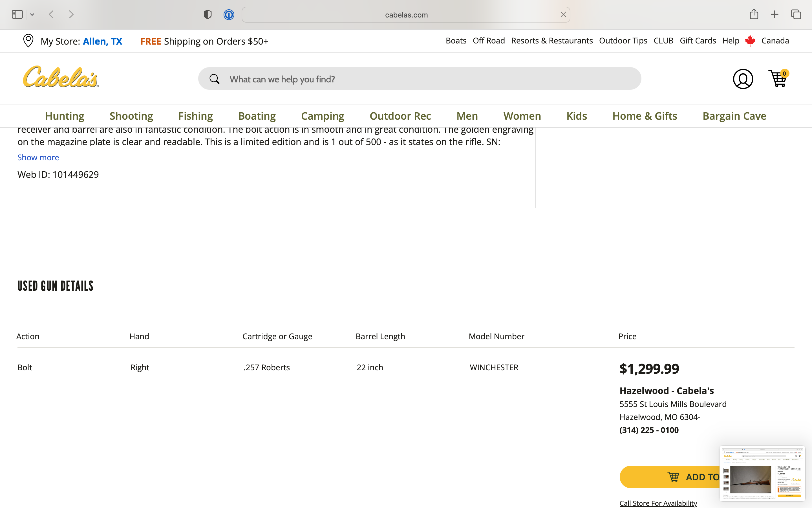Click the Barrel Length header
The height and width of the screenshot is (508, 812).
[380, 336]
